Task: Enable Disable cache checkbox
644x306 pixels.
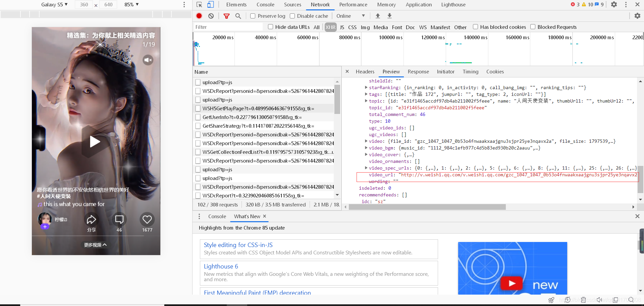Action: (292, 16)
